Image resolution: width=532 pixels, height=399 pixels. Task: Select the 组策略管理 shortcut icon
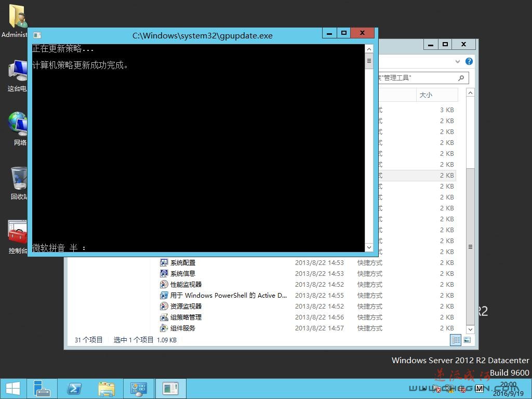[x=164, y=317]
